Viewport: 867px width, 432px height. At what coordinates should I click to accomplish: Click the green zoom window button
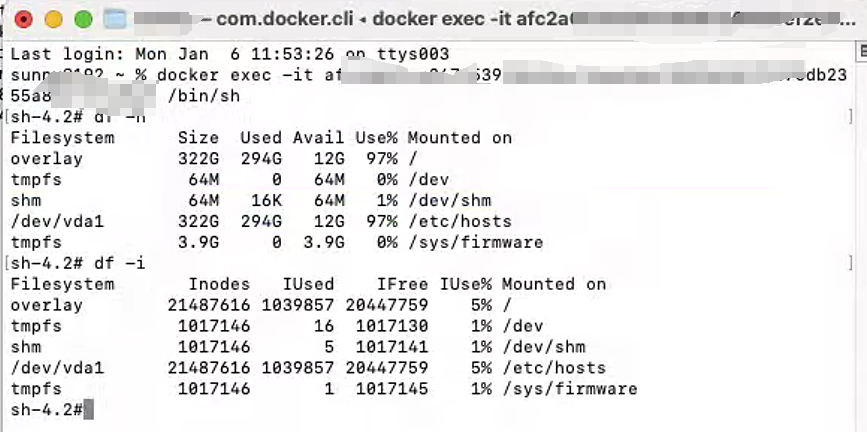(x=83, y=20)
